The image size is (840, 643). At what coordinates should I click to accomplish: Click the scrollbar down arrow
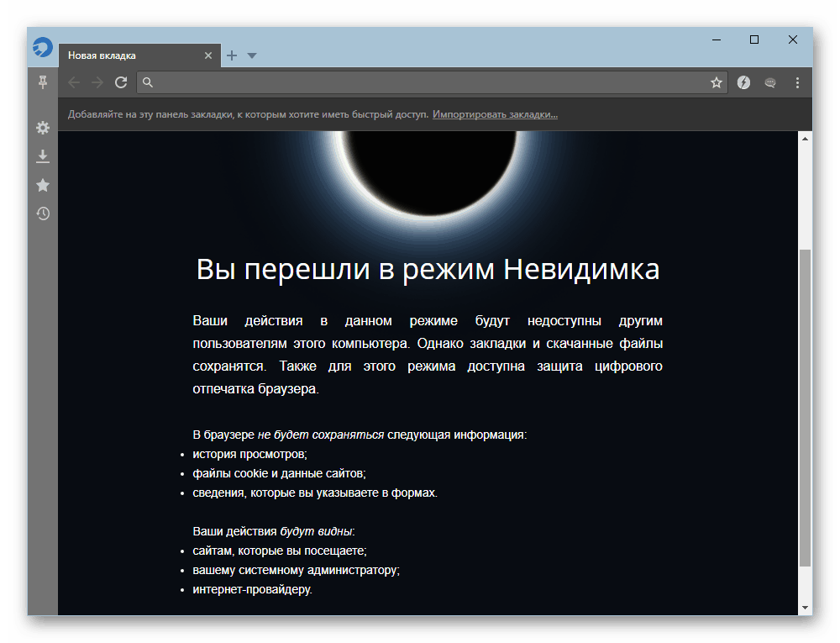click(805, 608)
